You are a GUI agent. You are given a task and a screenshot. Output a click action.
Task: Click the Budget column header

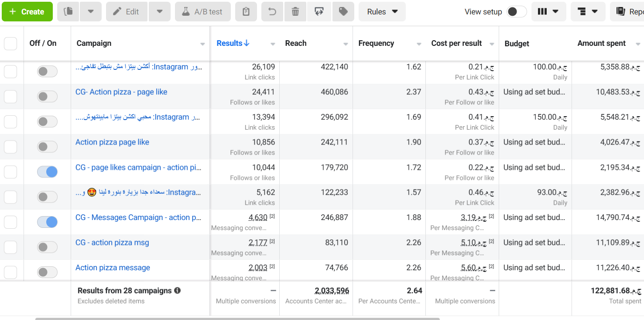click(x=517, y=44)
